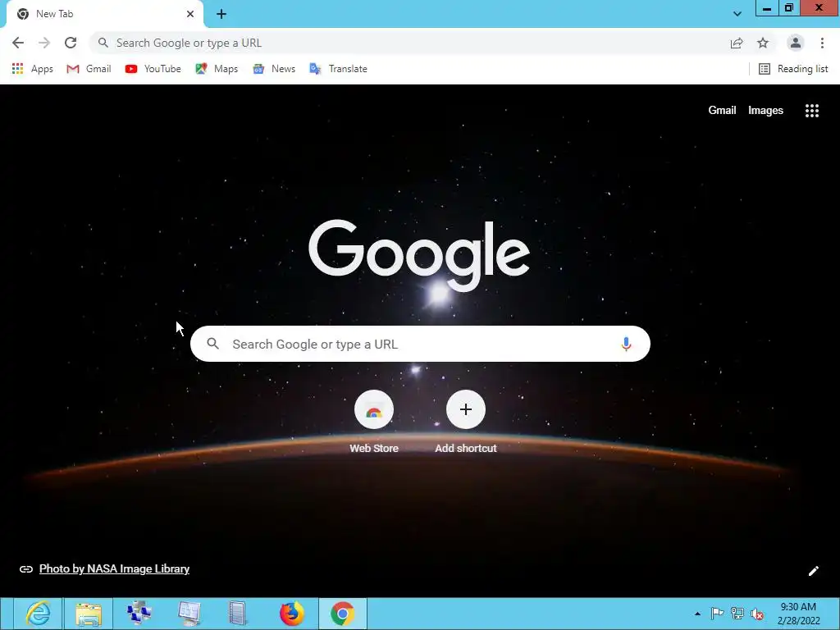Open the Photo by NASA Image Library link

tap(114, 569)
